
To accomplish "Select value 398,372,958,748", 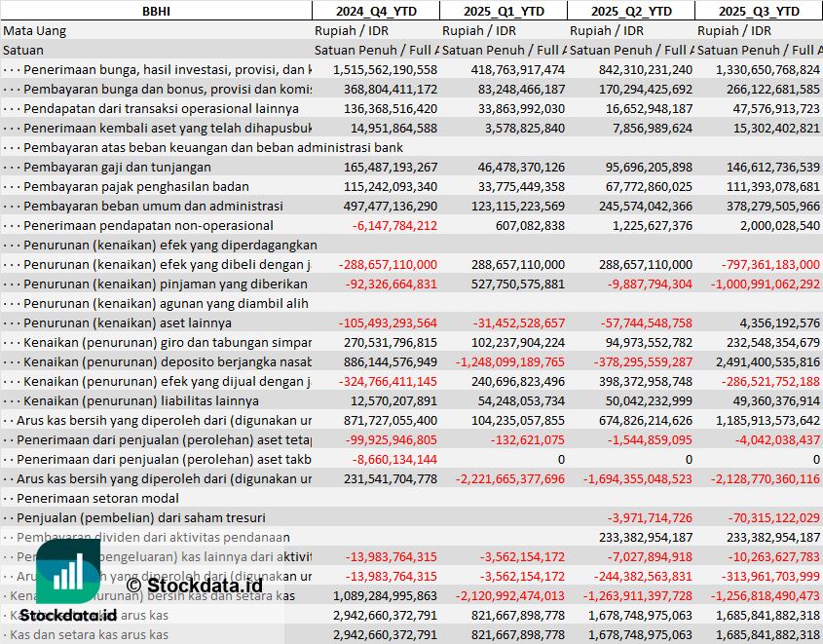I will [x=646, y=382].
